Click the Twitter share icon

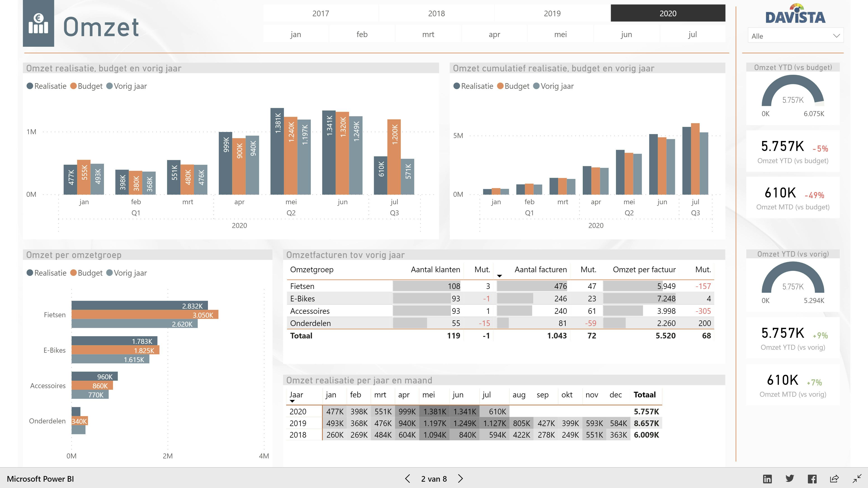click(x=790, y=479)
